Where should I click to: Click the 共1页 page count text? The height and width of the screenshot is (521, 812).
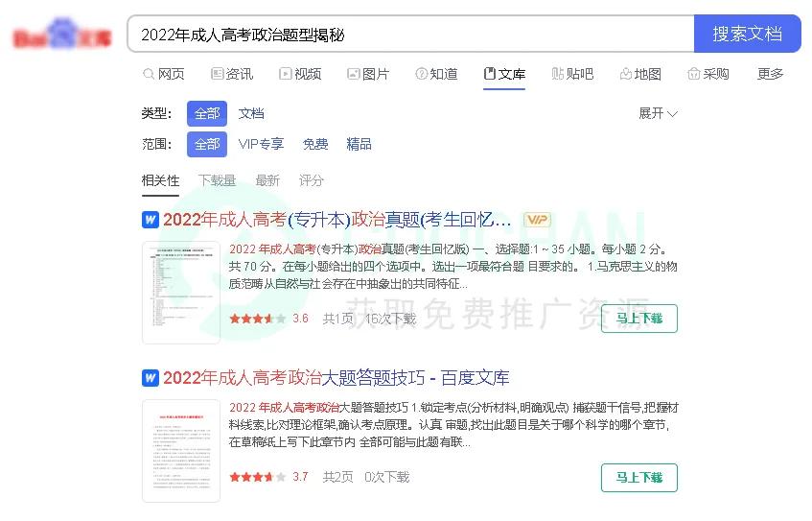[337, 319]
